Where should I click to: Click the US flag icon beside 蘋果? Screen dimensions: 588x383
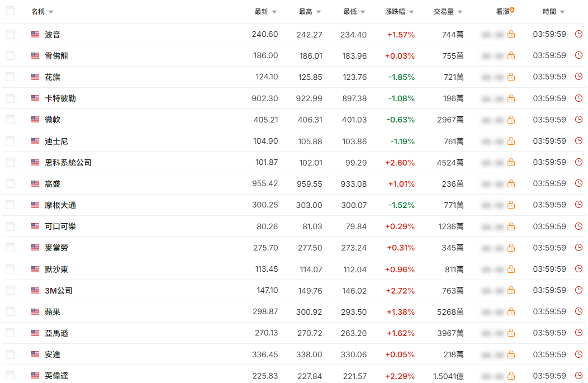[35, 311]
